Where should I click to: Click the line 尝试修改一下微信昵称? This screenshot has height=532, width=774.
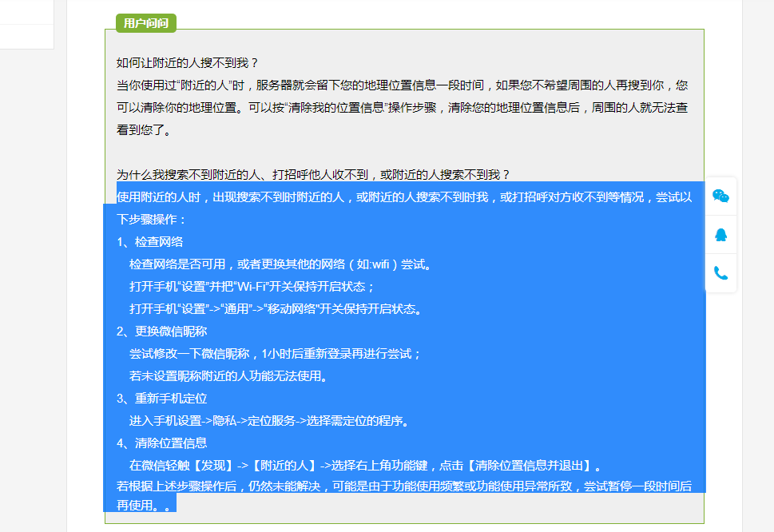275,354
